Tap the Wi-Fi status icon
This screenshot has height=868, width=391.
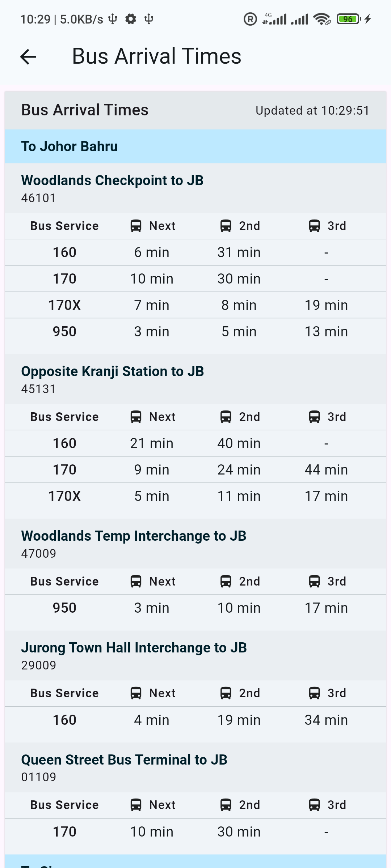pos(322,19)
